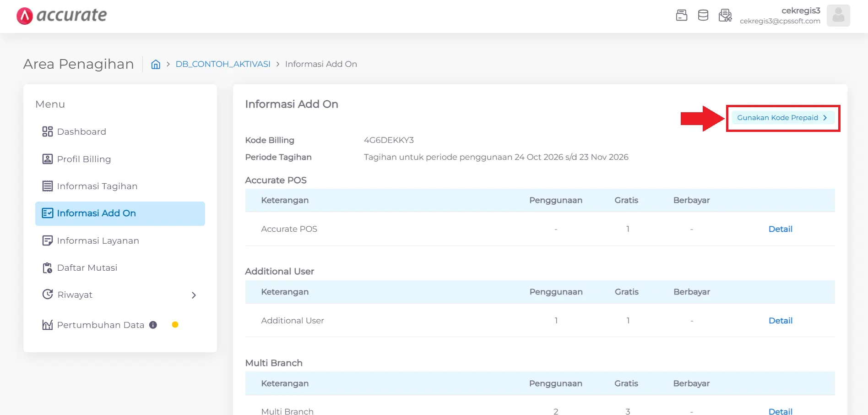Open the DB_CONTOH_AKTIVASI breadcrumb link
Image resolution: width=868 pixels, height=415 pixels.
(223, 64)
